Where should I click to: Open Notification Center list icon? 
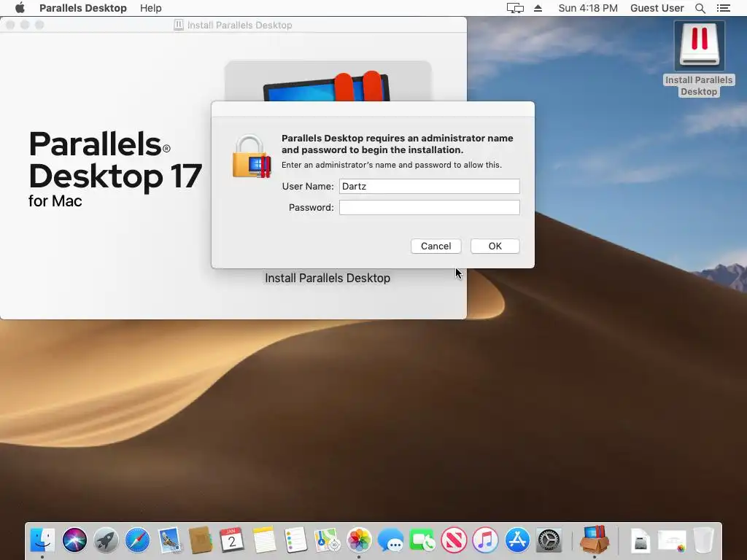click(723, 8)
